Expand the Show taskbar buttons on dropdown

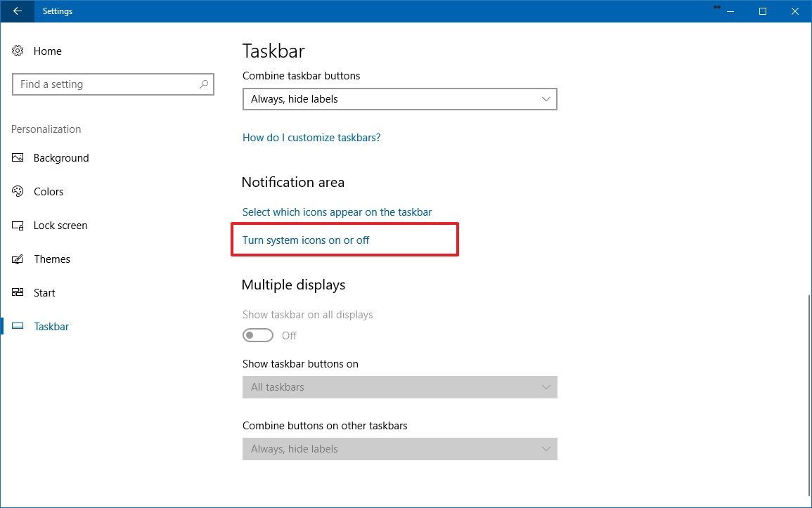399,386
